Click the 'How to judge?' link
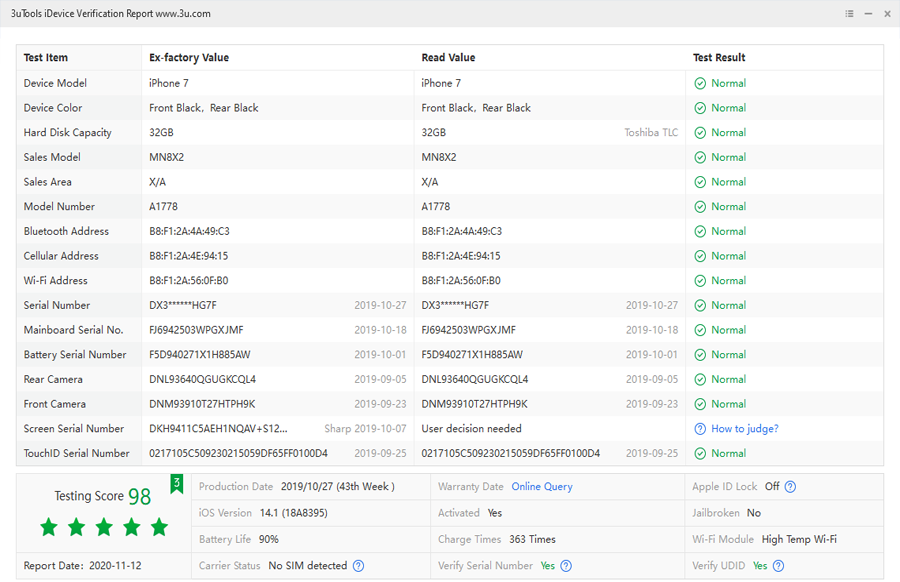The width and height of the screenshot is (900, 582). (744, 429)
